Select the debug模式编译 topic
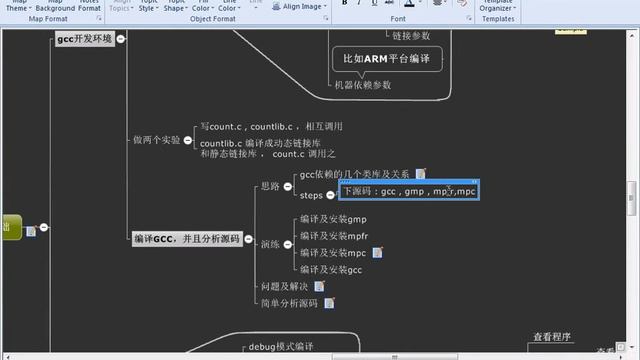This screenshot has width=640, height=360. click(281, 347)
